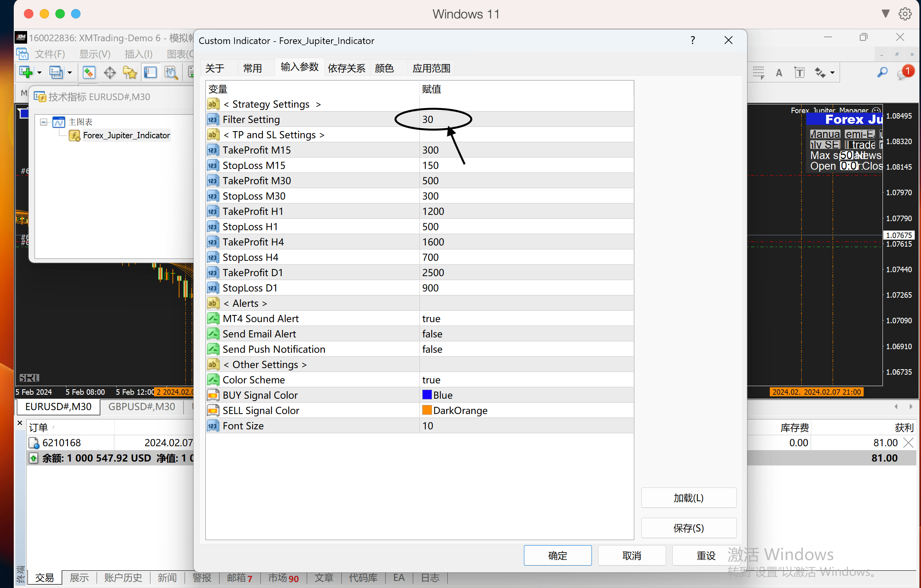Toggle the Terminal panel toolbar icon
Viewport: 921px width, 588px height.
pyautogui.click(x=150, y=72)
